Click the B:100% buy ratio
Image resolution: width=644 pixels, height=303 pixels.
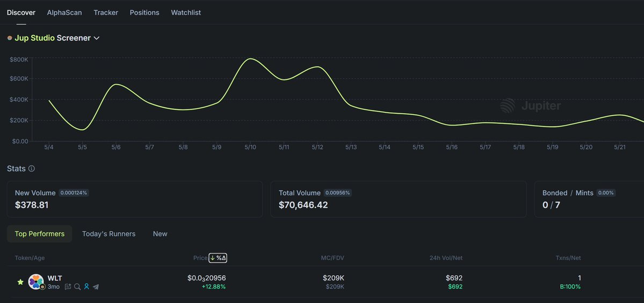coord(570,286)
